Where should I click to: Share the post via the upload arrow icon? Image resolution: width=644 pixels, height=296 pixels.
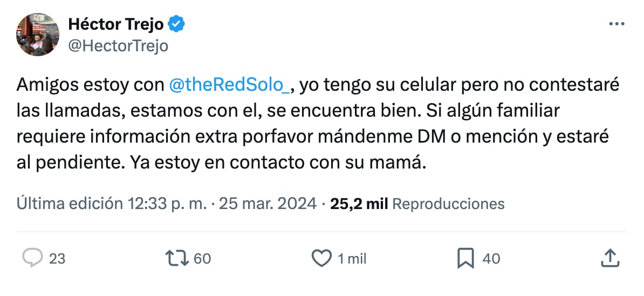tap(609, 258)
